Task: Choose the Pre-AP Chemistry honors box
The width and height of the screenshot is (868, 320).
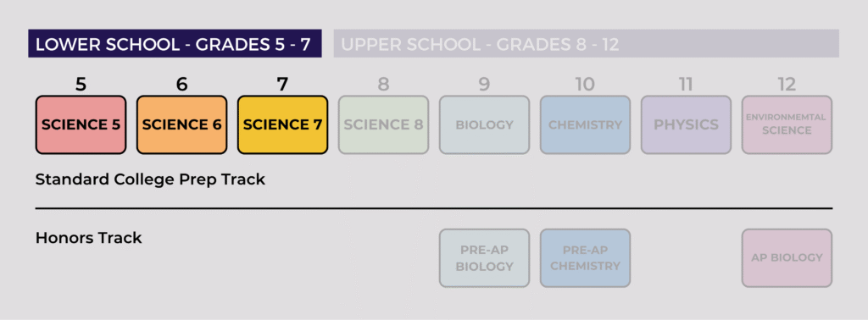Action: click(585, 258)
